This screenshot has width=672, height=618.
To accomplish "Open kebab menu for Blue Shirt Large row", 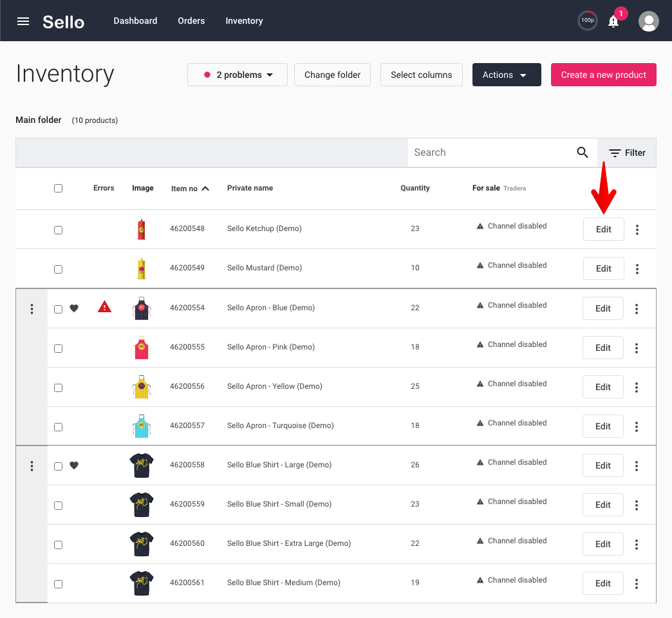I will point(637,466).
